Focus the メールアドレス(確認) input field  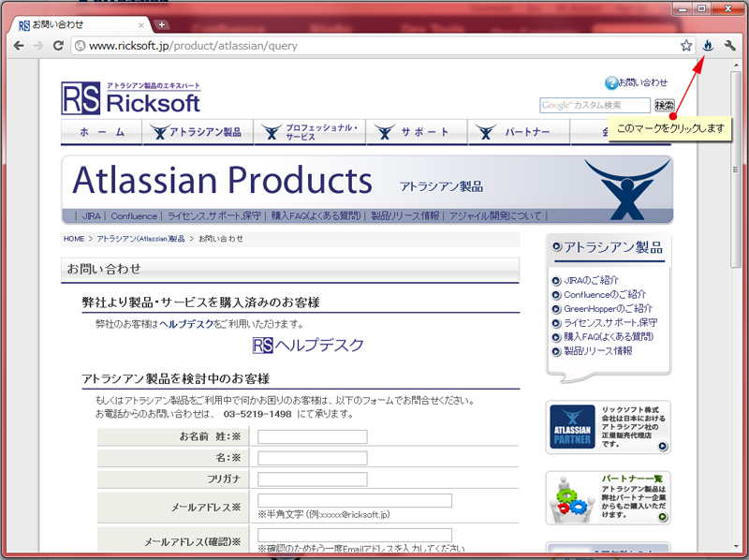click(355, 535)
